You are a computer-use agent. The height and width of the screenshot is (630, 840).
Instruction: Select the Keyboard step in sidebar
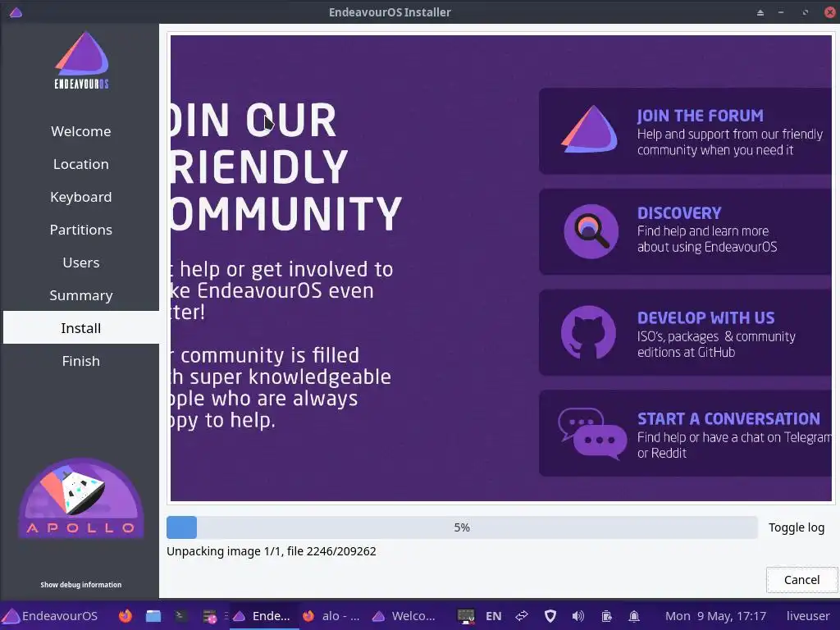(x=81, y=197)
